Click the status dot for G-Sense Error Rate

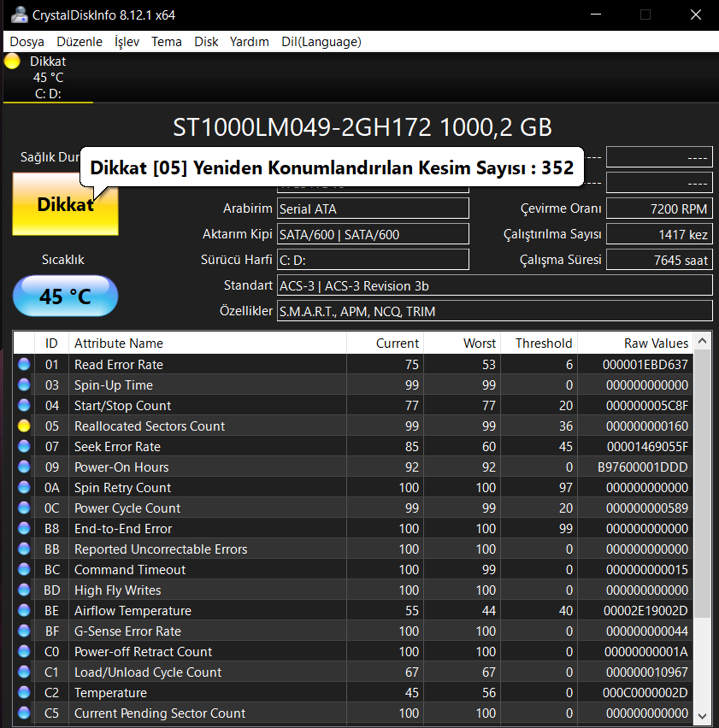[24, 631]
